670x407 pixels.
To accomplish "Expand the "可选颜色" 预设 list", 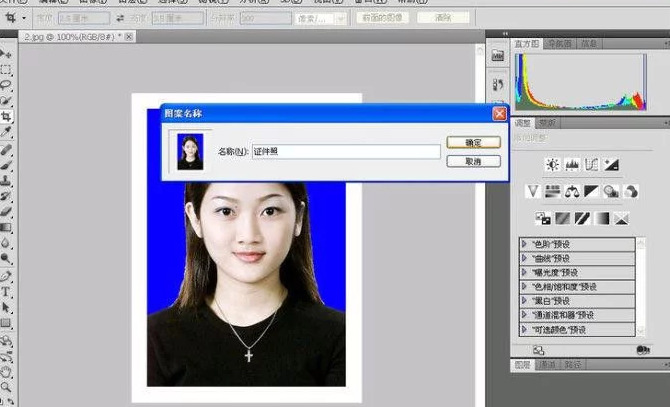I will (524, 329).
